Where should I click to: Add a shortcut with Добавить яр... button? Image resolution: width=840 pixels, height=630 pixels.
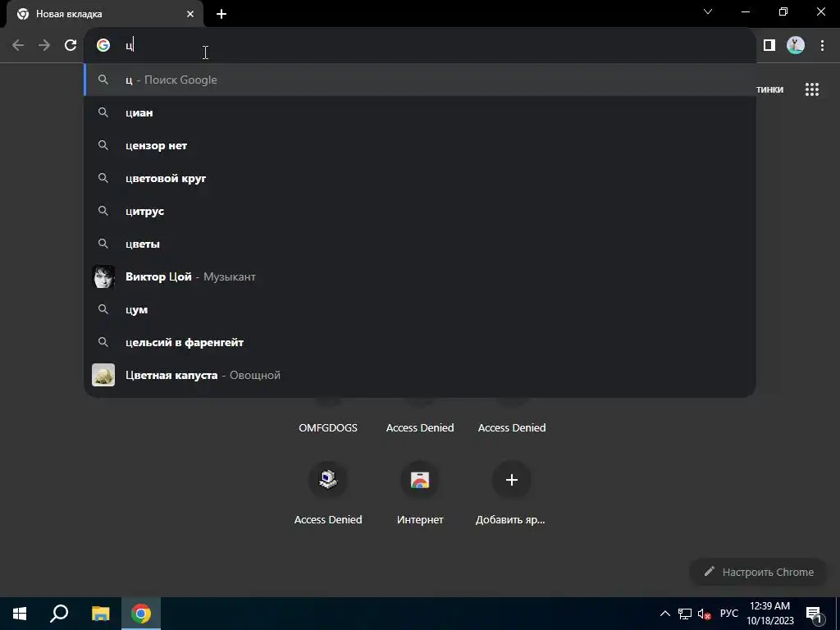(512, 479)
